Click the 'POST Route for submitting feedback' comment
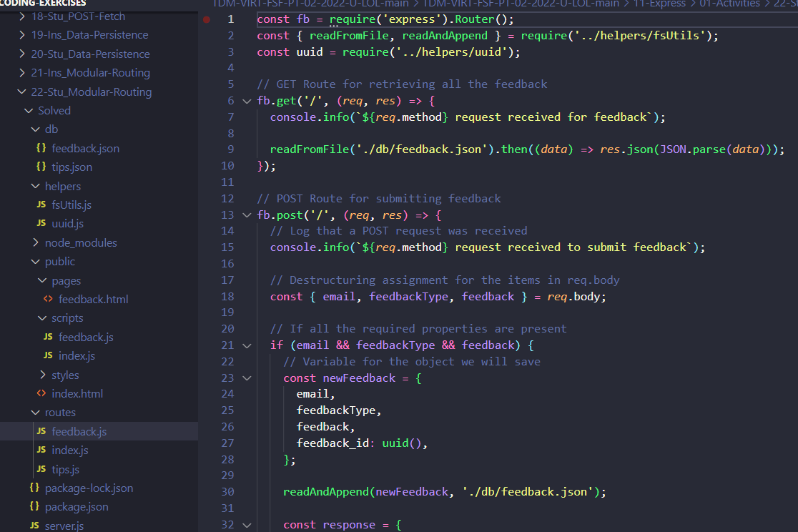This screenshot has width=798, height=532. click(379, 199)
